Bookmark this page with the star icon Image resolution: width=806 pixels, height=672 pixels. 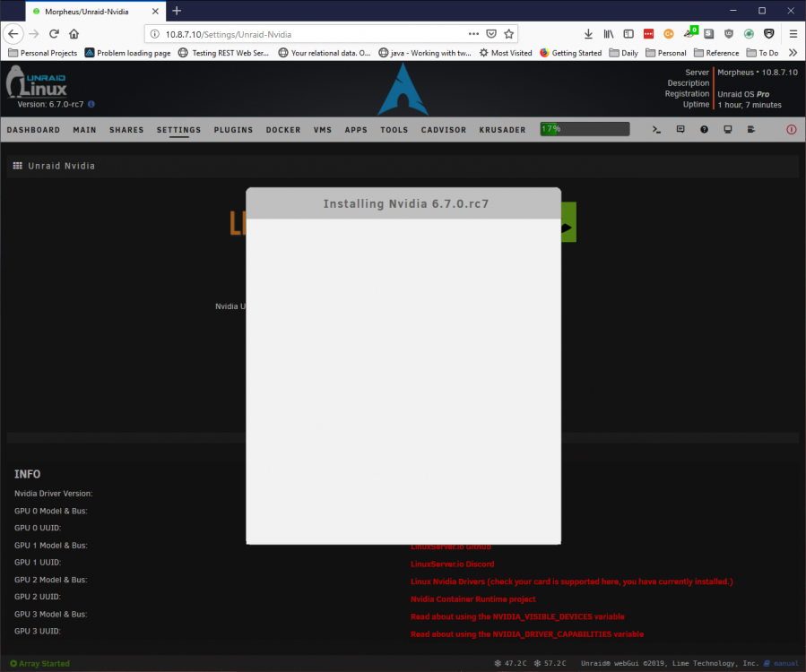[x=509, y=34]
